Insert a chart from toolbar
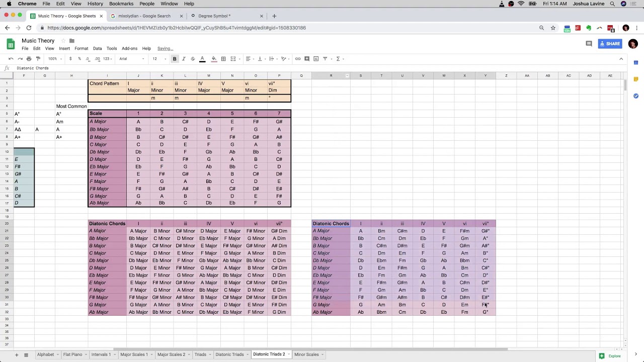This screenshot has height=362, width=644. [x=316, y=59]
